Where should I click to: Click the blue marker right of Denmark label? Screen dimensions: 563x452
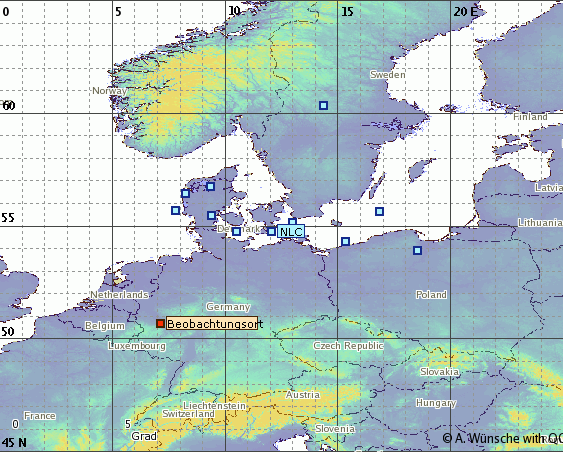tap(236, 231)
